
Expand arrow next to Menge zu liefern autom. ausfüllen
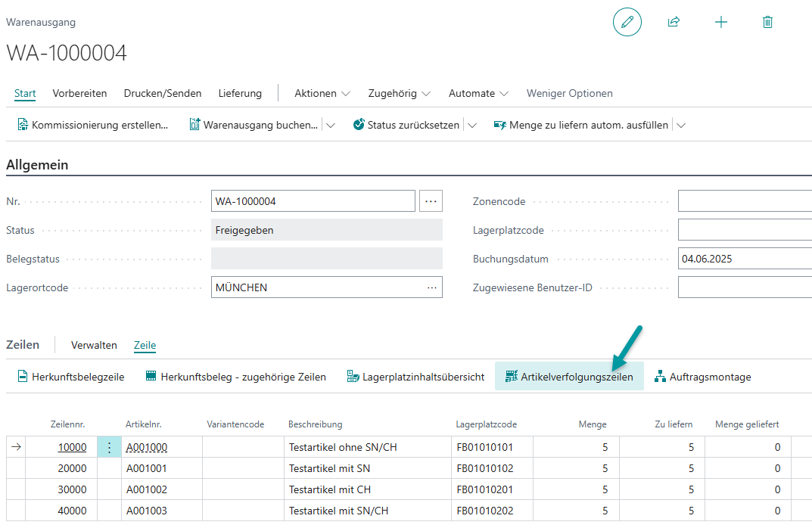(x=681, y=126)
